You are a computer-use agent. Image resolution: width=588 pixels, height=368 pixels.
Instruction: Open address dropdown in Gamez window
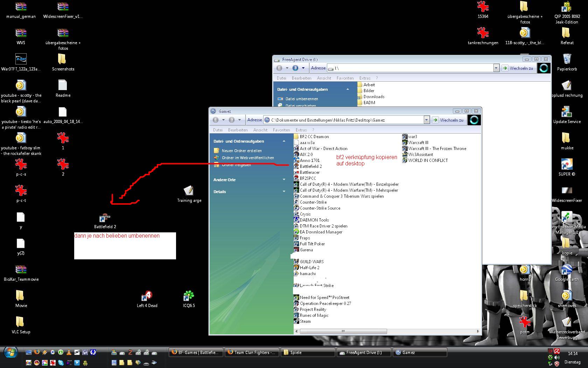(426, 120)
